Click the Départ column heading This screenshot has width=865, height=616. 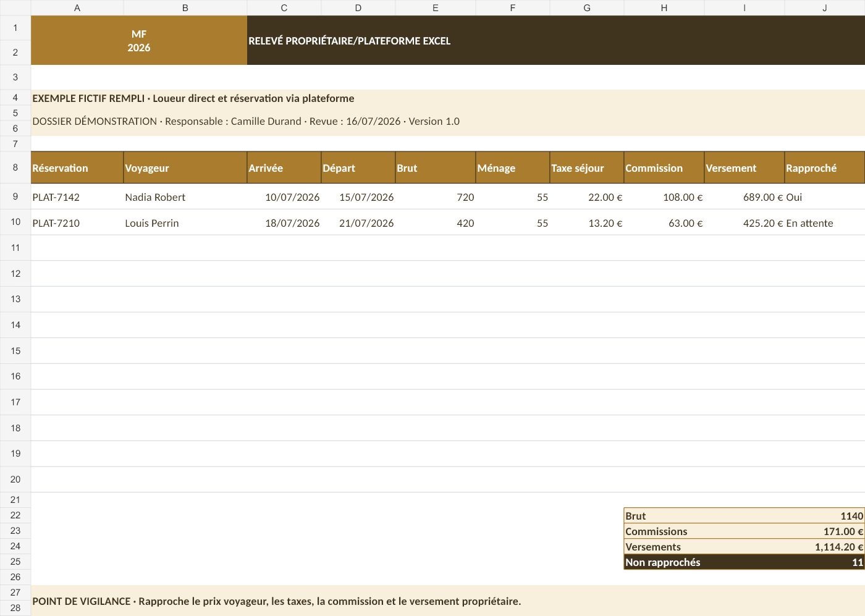click(x=358, y=168)
